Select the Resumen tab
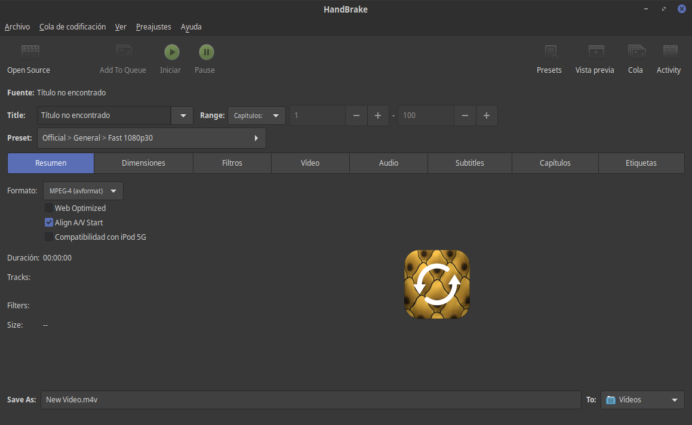The height and width of the screenshot is (425, 692). click(x=51, y=163)
